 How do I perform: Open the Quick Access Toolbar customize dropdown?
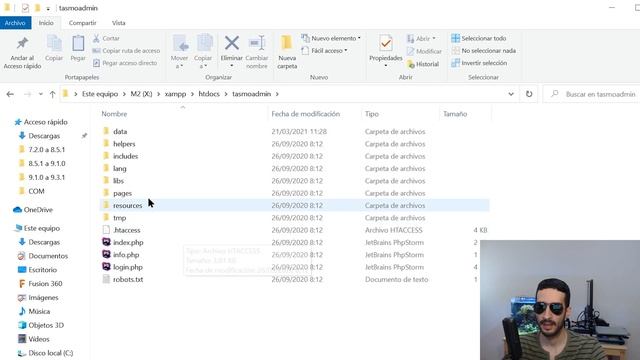click(x=48, y=8)
